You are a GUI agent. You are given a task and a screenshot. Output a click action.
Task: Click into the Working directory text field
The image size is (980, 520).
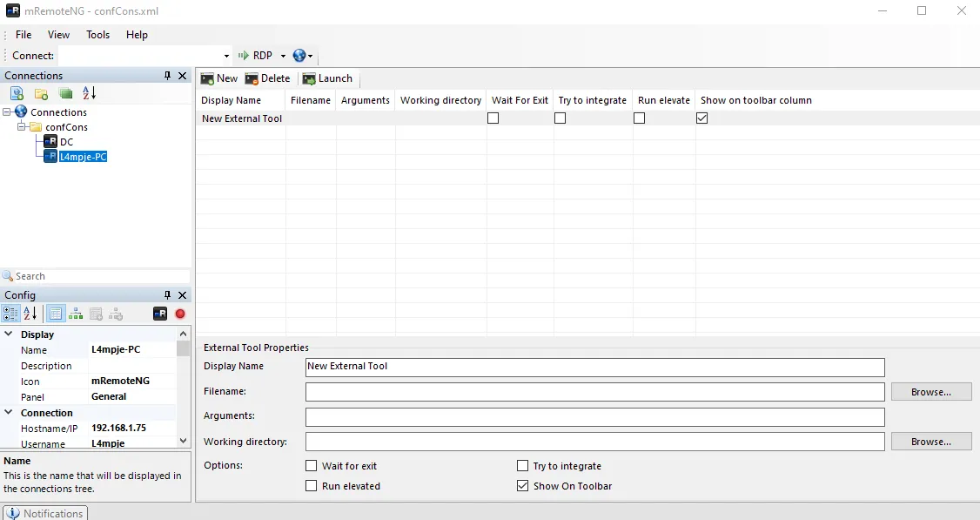pyautogui.click(x=595, y=441)
